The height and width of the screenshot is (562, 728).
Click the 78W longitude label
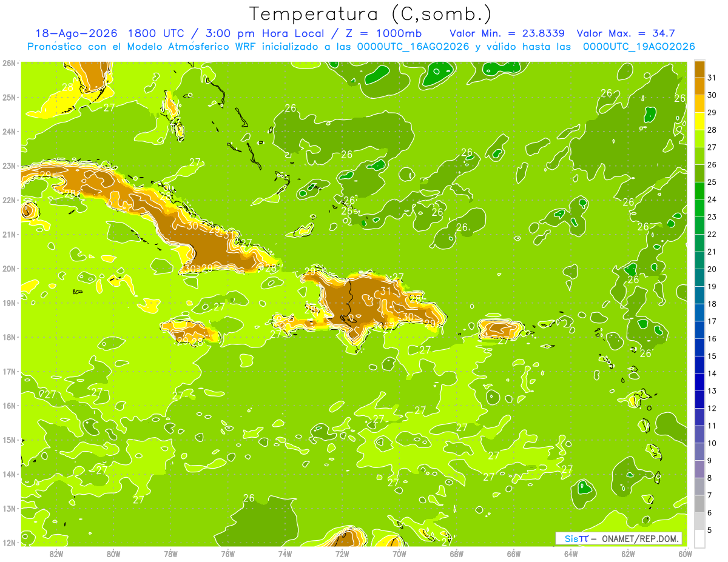[170, 553]
